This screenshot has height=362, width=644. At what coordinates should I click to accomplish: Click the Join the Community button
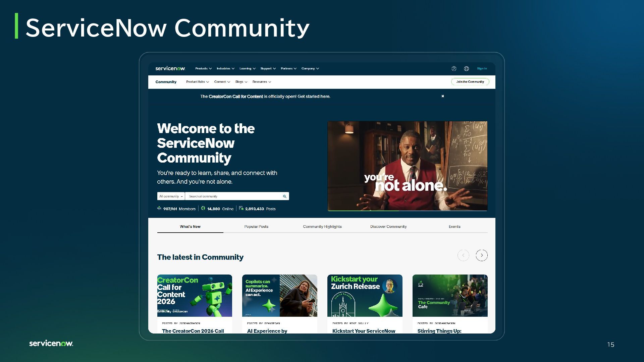pos(470,82)
